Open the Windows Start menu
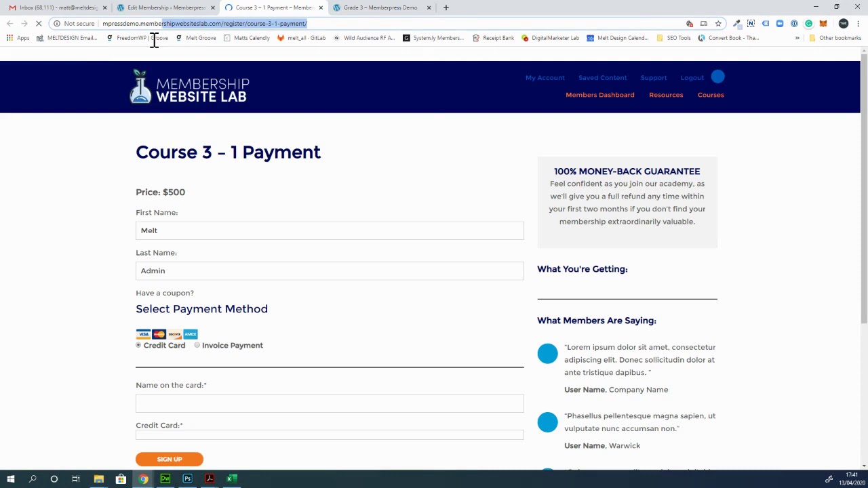Viewport: 868px width, 488px height. coord(10,479)
